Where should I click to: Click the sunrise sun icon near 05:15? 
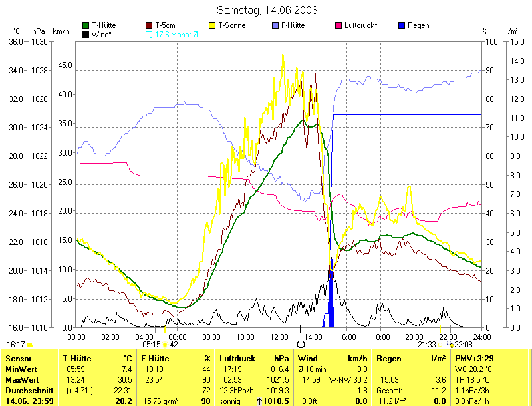(165, 345)
